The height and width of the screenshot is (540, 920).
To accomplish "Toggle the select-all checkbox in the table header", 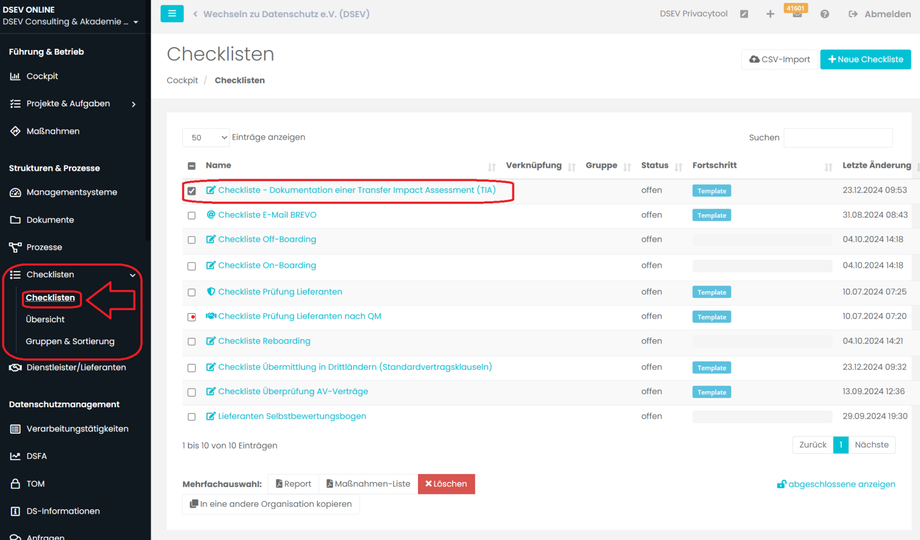I will click(192, 166).
